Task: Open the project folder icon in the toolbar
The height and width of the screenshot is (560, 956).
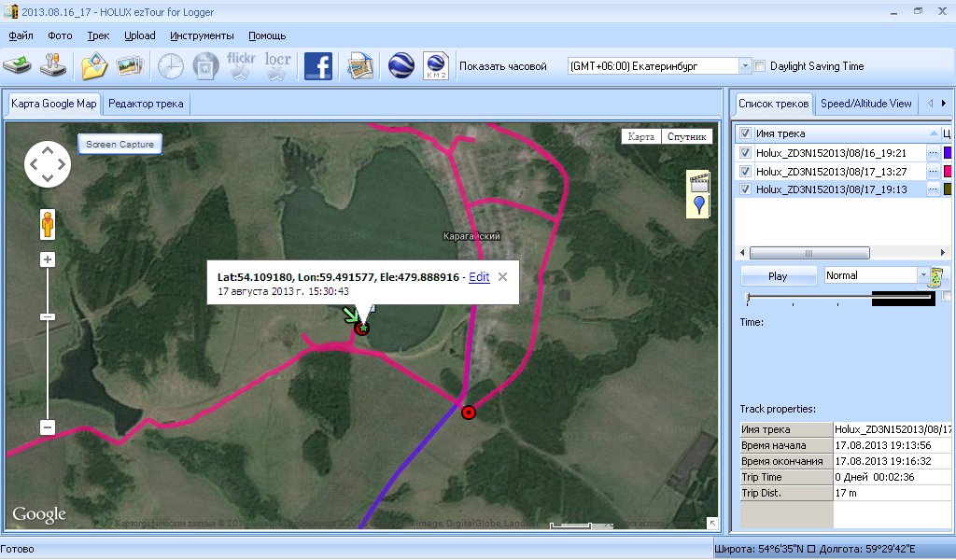Action: (x=94, y=65)
